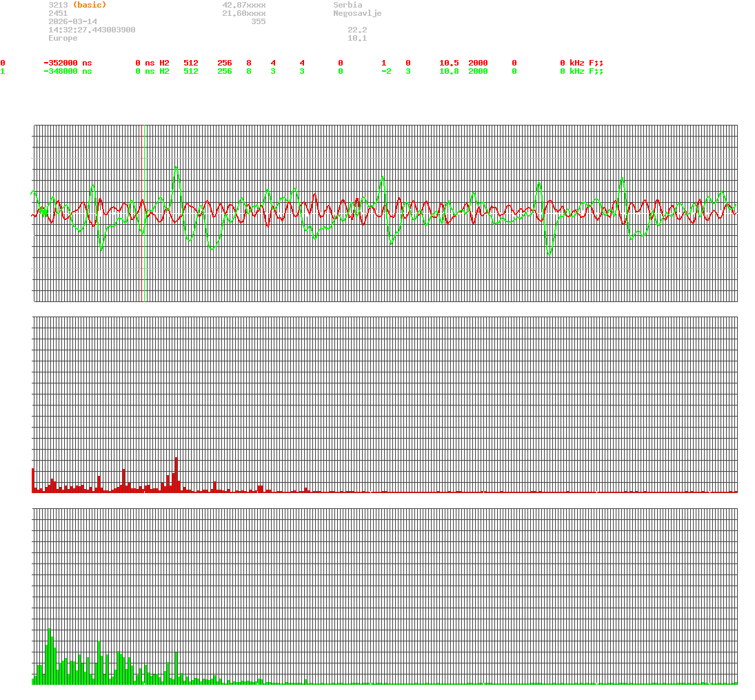Click the Sampling column header
The width and height of the screenshot is (755, 700).
(487, 54)
